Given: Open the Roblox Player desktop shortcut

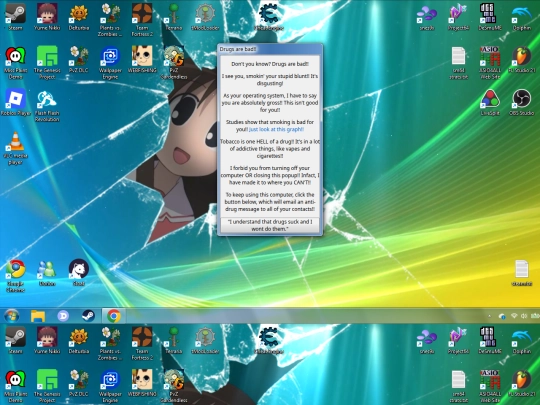Looking at the screenshot, I should 15,102.
